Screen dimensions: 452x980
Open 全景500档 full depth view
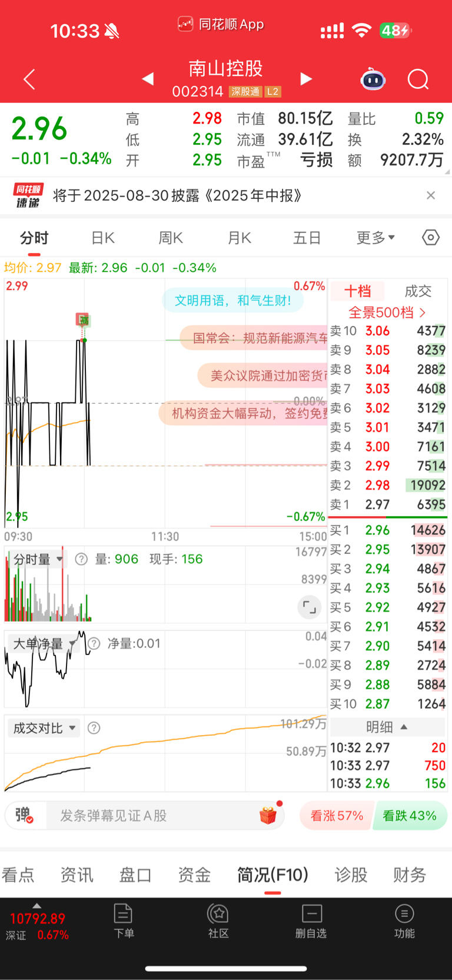click(387, 312)
